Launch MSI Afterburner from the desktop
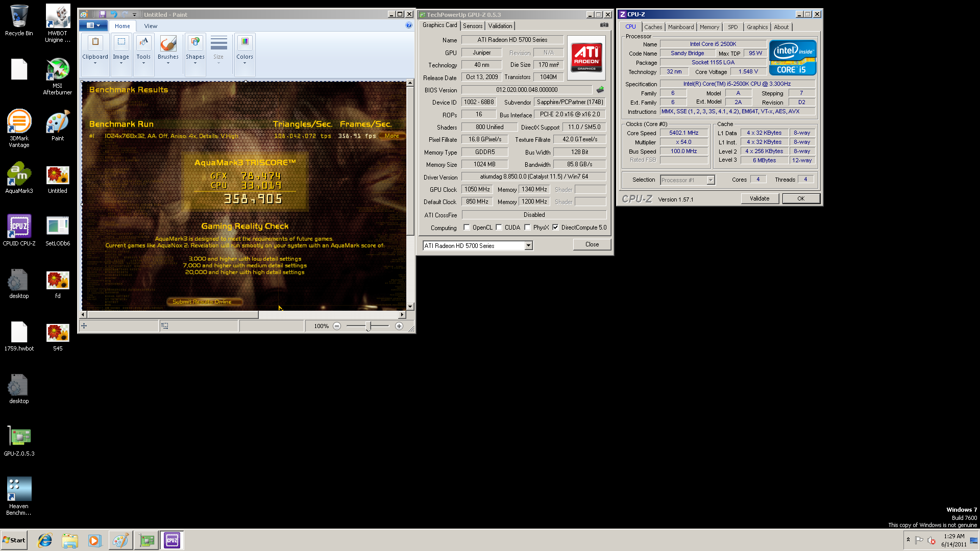Viewport: 980px width, 551px height. click(x=58, y=77)
